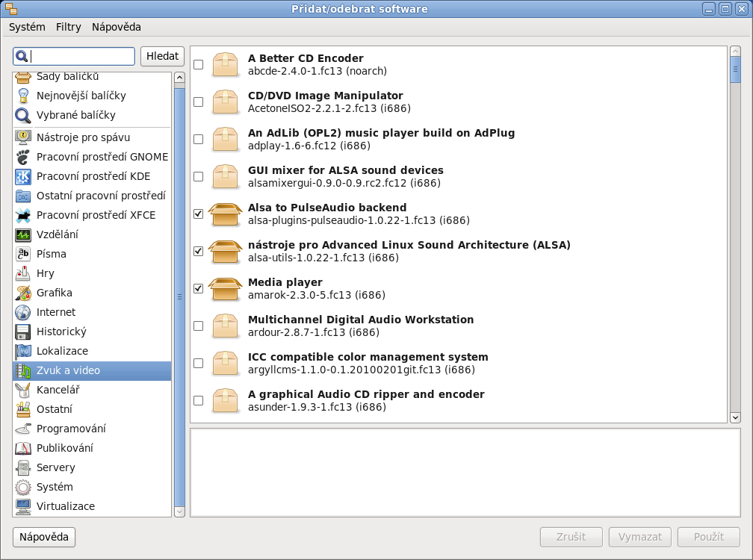Click the Internet globe icon
Screen dimensions: 753x560
(x=23, y=312)
